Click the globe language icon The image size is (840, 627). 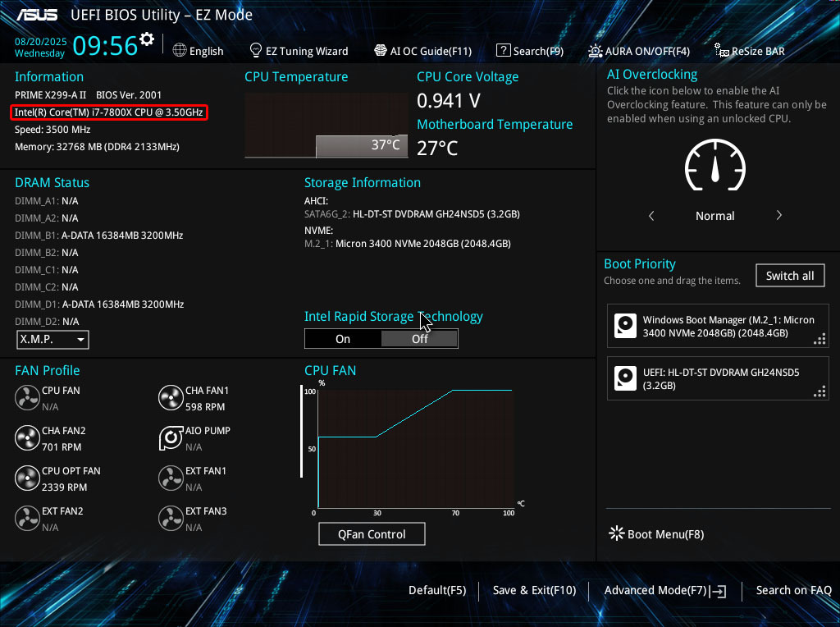pos(180,50)
